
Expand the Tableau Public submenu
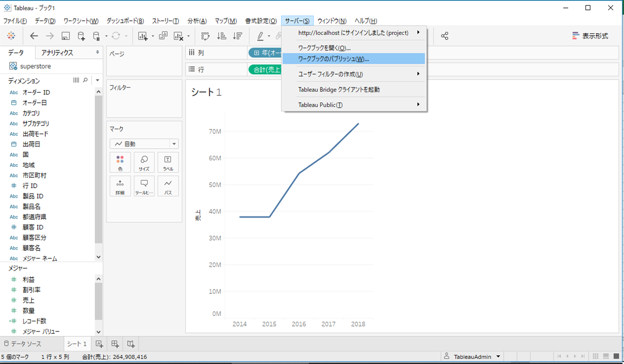pyautogui.click(x=354, y=105)
